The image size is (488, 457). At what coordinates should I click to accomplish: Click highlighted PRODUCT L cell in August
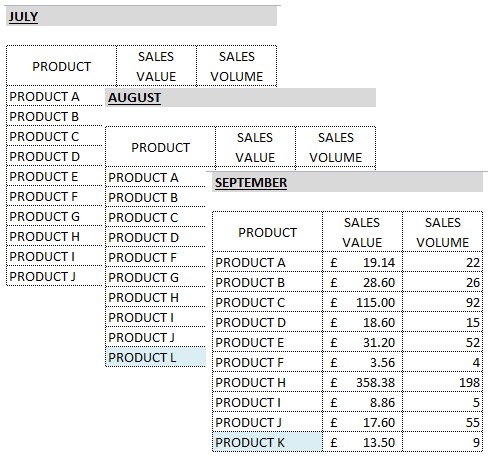[x=155, y=357]
